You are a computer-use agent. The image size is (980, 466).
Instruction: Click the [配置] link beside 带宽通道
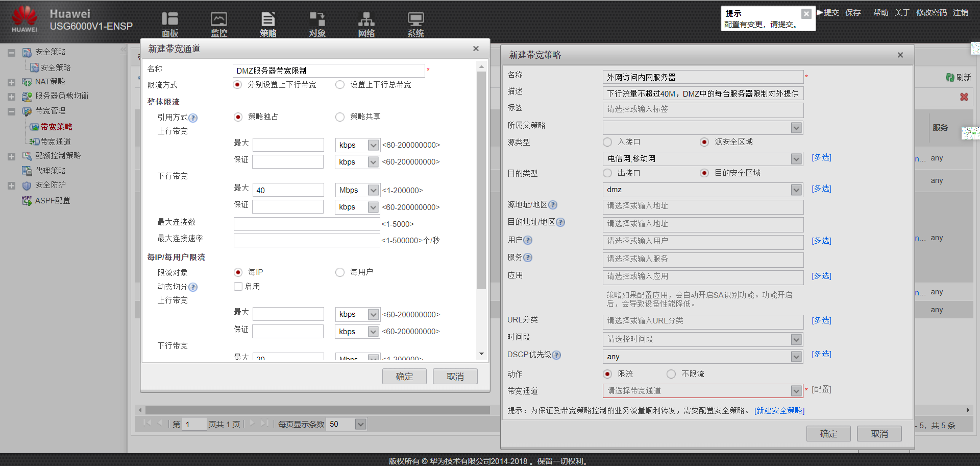(x=821, y=389)
